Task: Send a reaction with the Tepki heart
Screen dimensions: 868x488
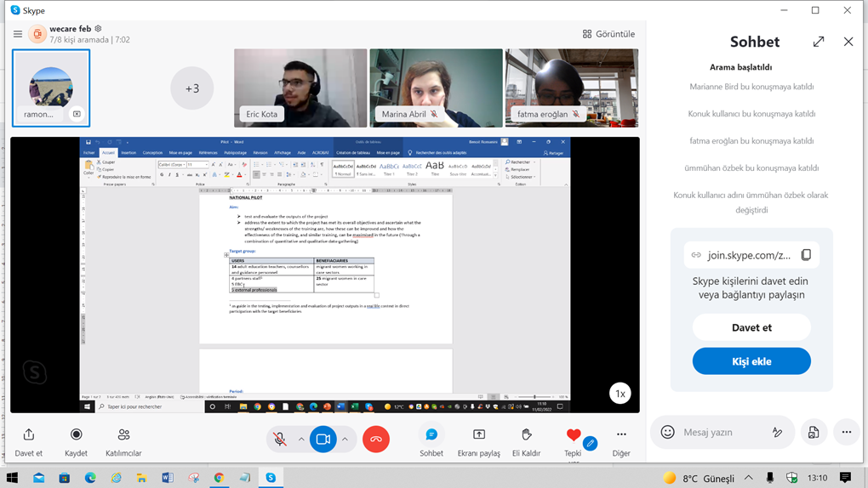Action: pos(574,435)
